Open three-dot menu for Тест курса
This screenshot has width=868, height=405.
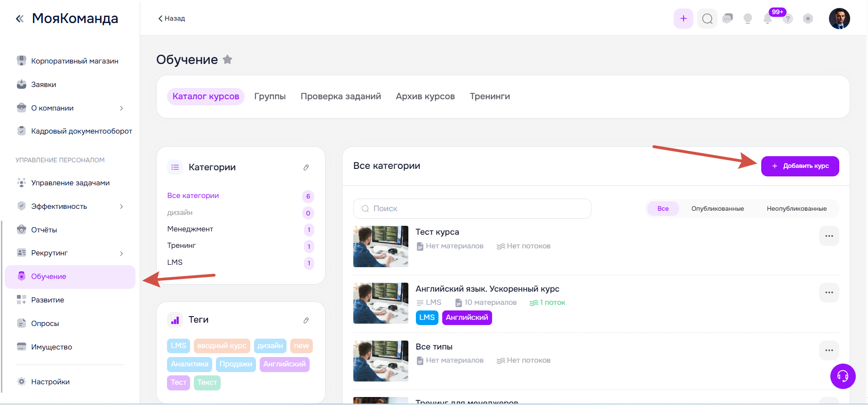pos(829,236)
